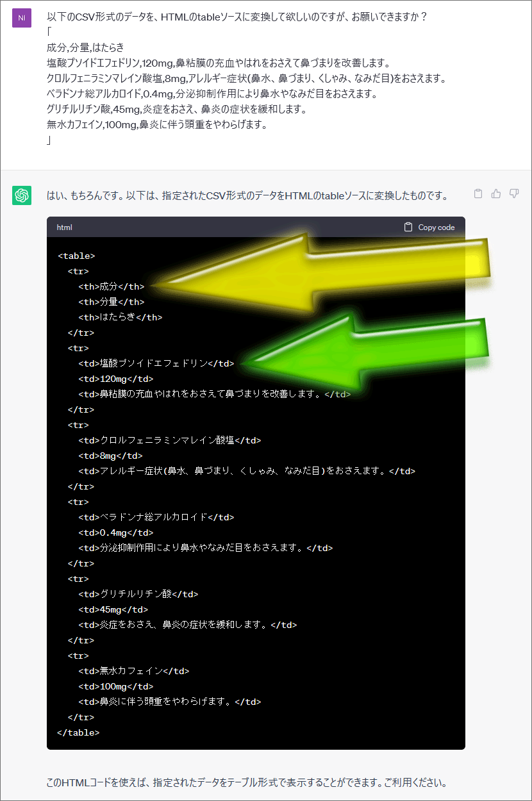Click the line <td>8mg</td>

click(110, 456)
